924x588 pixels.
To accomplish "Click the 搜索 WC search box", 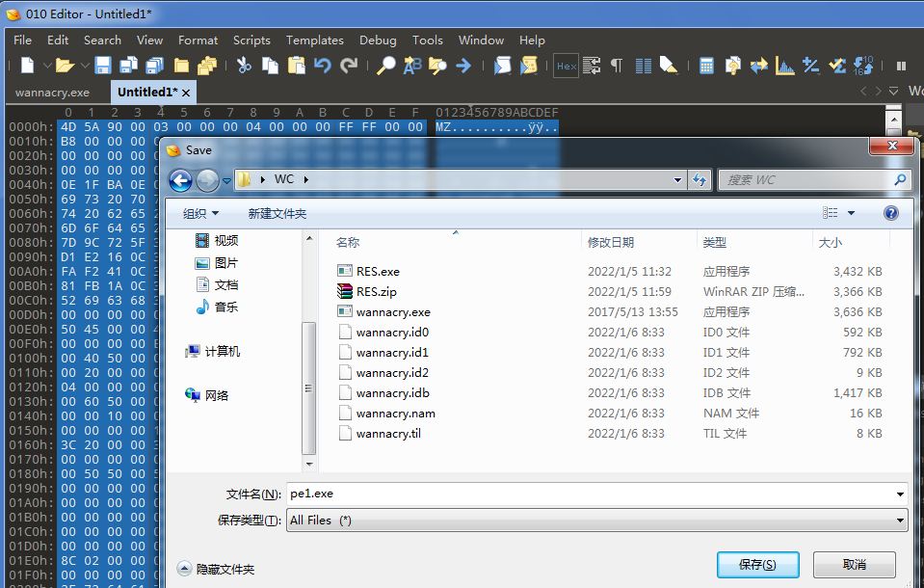I will coord(813,180).
